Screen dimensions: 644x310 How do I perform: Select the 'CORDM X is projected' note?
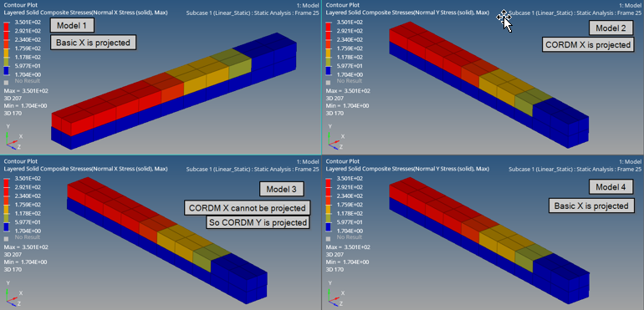587,44
